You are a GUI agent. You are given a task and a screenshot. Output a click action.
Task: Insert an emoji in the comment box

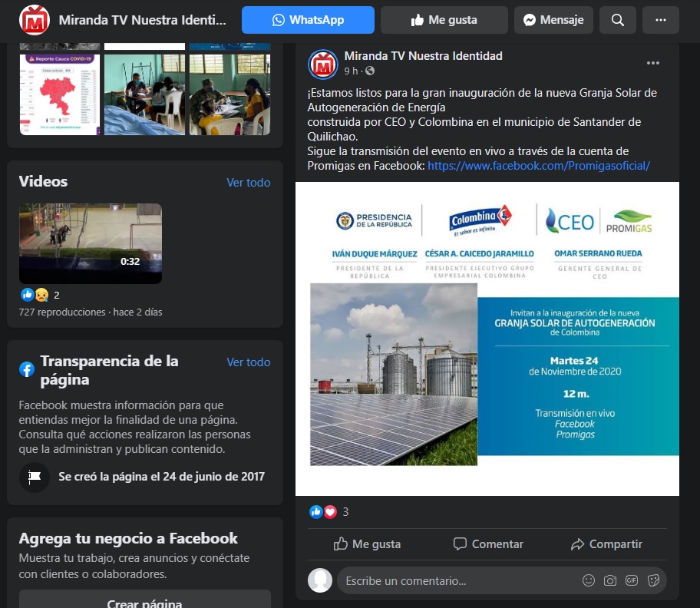(589, 580)
